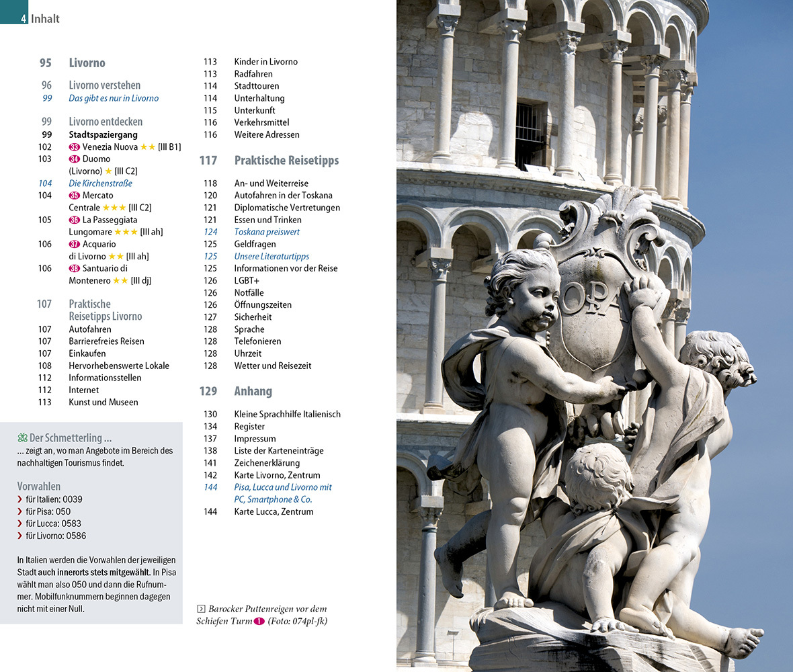Click the green butterfly icon
793x672 pixels.
[x=22, y=438]
